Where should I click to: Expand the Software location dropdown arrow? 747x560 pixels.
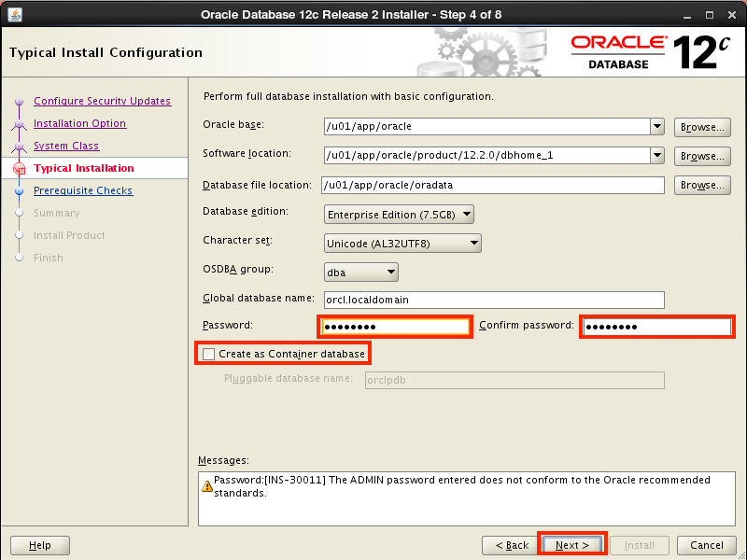point(657,155)
